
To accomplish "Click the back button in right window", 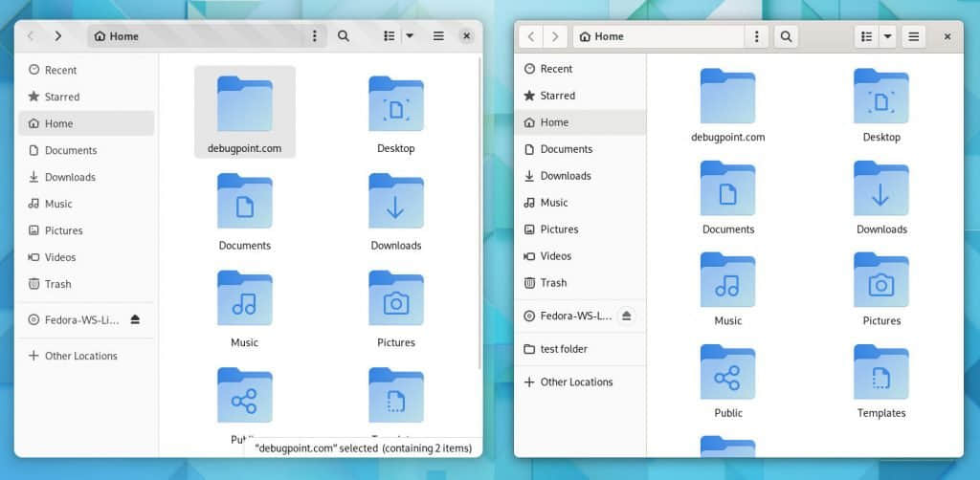I will [x=530, y=36].
